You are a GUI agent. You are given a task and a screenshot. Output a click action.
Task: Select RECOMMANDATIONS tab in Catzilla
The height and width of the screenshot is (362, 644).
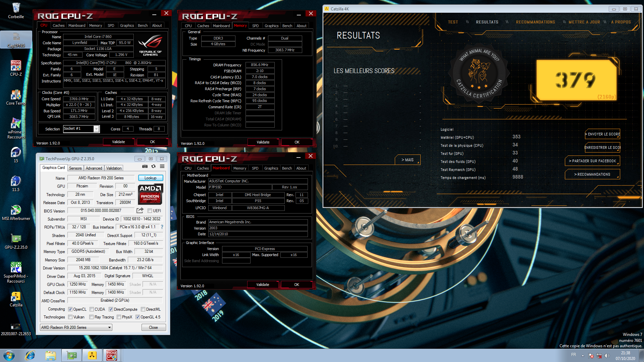[535, 22]
